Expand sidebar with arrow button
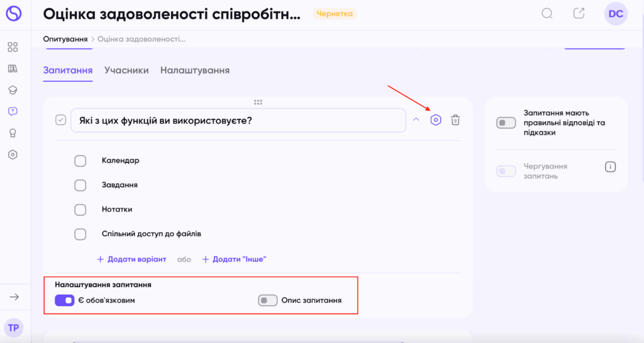 click(14, 297)
